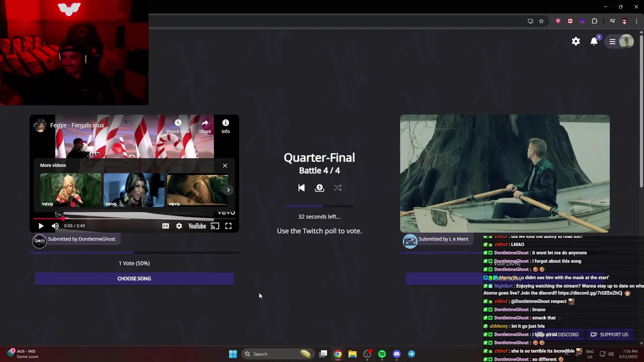Open DontletmeGhost submitter avatar

click(x=39, y=241)
